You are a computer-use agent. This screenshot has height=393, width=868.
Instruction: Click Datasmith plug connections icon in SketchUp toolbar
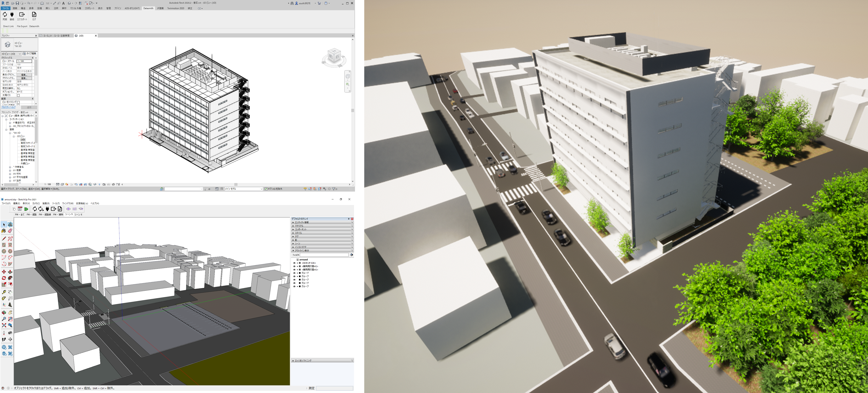coord(47,209)
